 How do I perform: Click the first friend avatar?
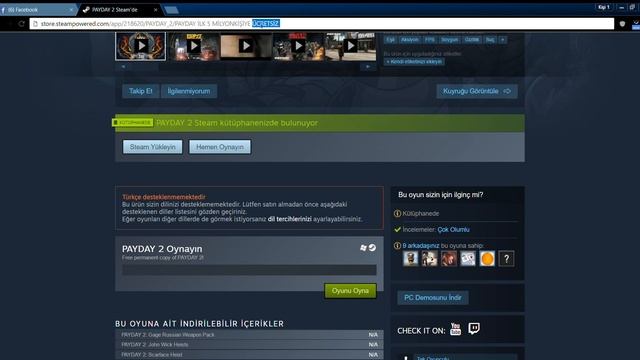[x=411, y=258]
